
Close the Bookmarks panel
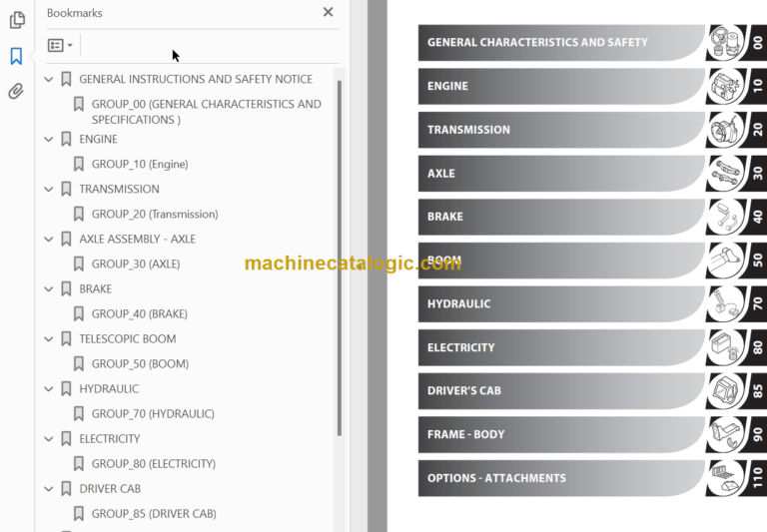[x=329, y=12]
